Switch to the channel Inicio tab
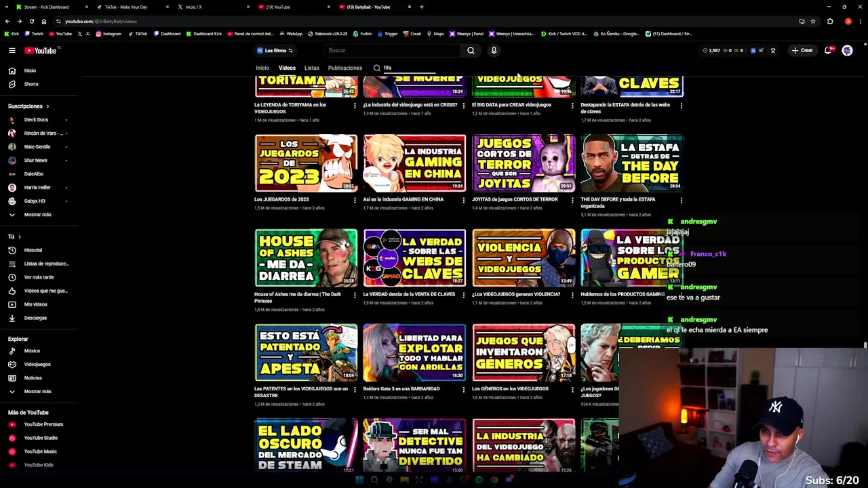 click(262, 68)
